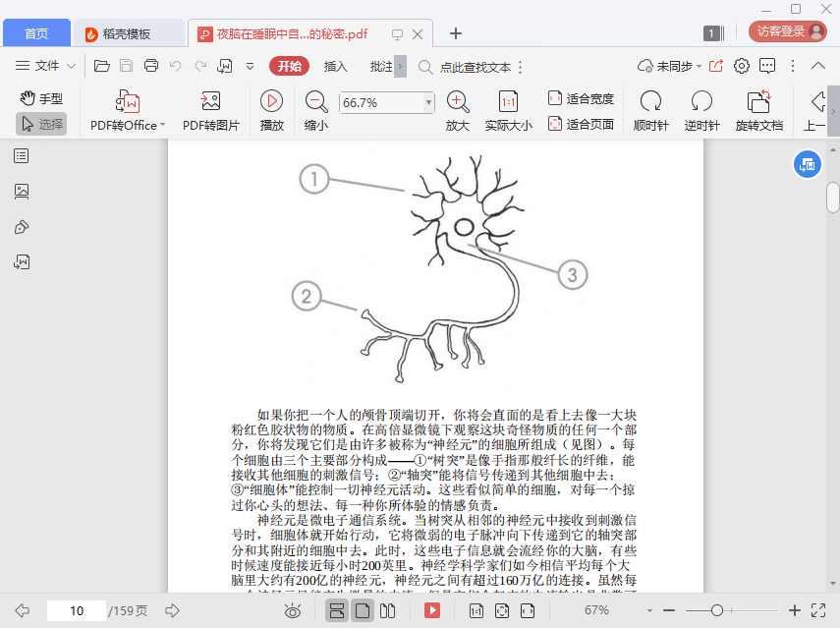
Task: Click status bar actual size 1:1 icon
Action: click(x=476, y=610)
